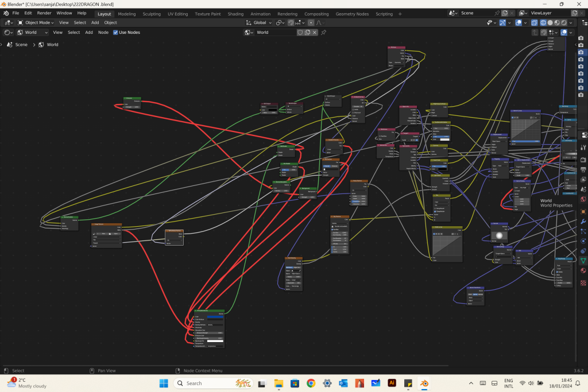Toggle viewport gizmos display
The width and height of the screenshot is (588, 392).
tap(502, 22)
